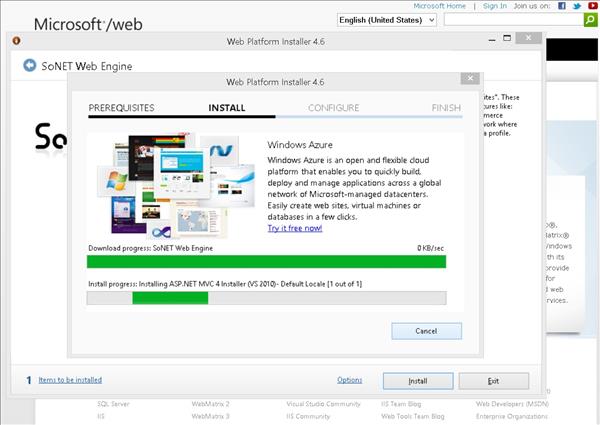Open the 'Items to be installed' link
The height and width of the screenshot is (425, 600).
click(70, 380)
